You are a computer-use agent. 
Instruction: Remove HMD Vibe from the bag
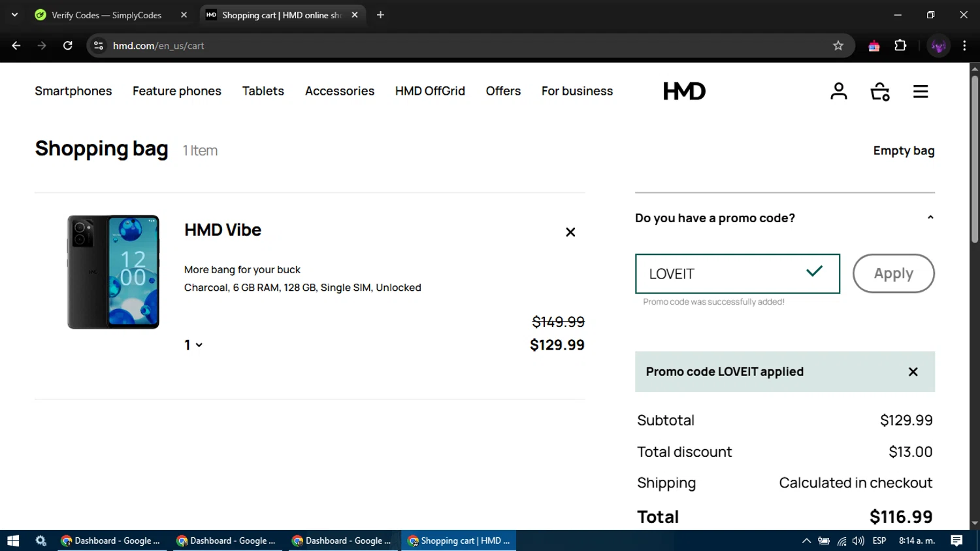[x=570, y=232]
